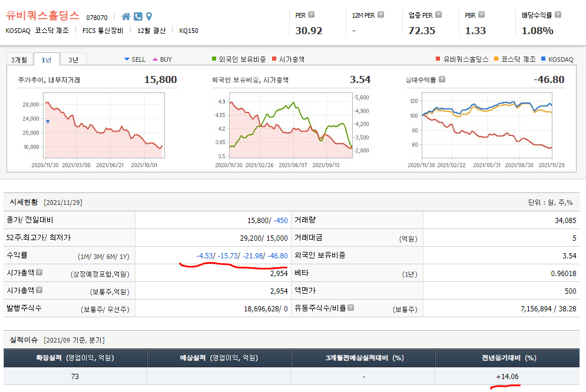This screenshot has width=586, height=392.
Task: Click the 전년동기대비 value +14.06
Action: point(507,376)
